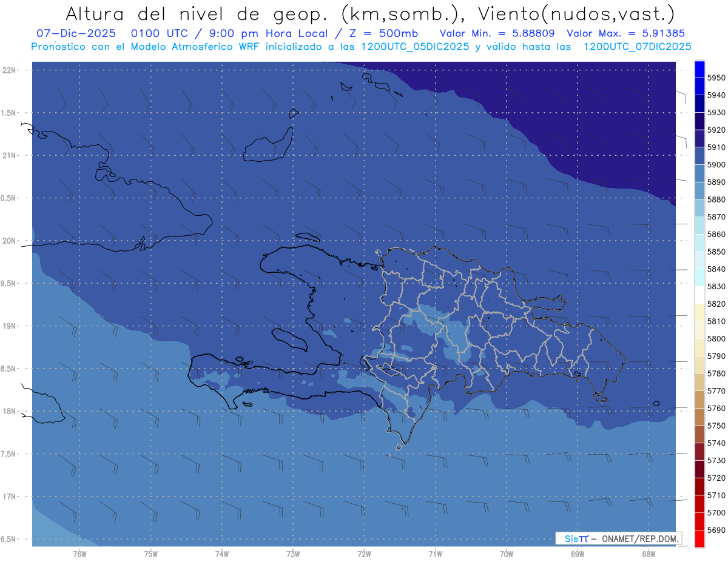Click longitude label 76W
This screenshot has height=562, width=728.
coord(79,554)
